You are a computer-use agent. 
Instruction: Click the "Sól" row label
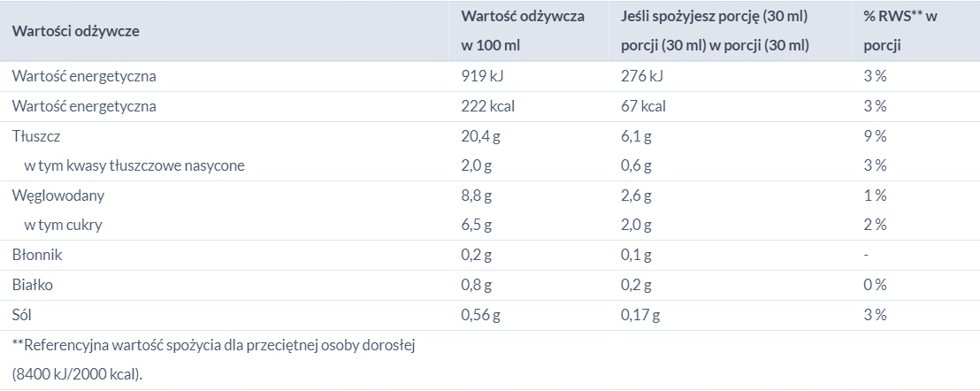[x=23, y=315]
